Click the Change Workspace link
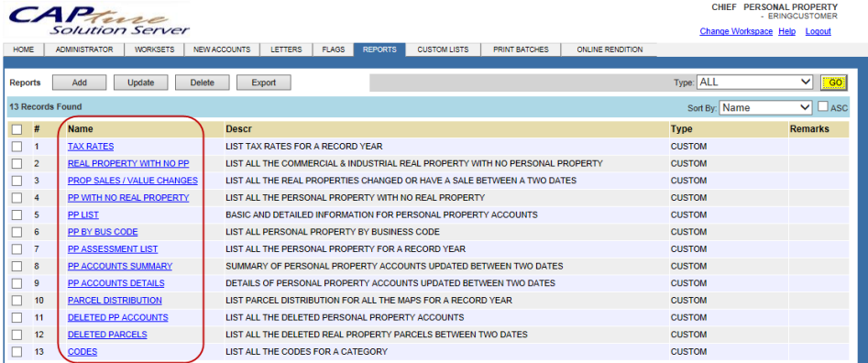Screen dimensions: 868x363 pos(736,31)
